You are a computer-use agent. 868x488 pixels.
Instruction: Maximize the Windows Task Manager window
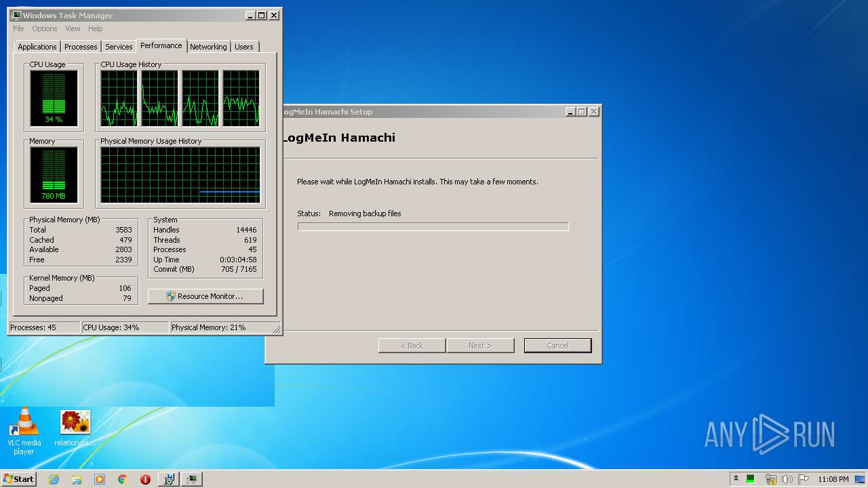point(262,15)
